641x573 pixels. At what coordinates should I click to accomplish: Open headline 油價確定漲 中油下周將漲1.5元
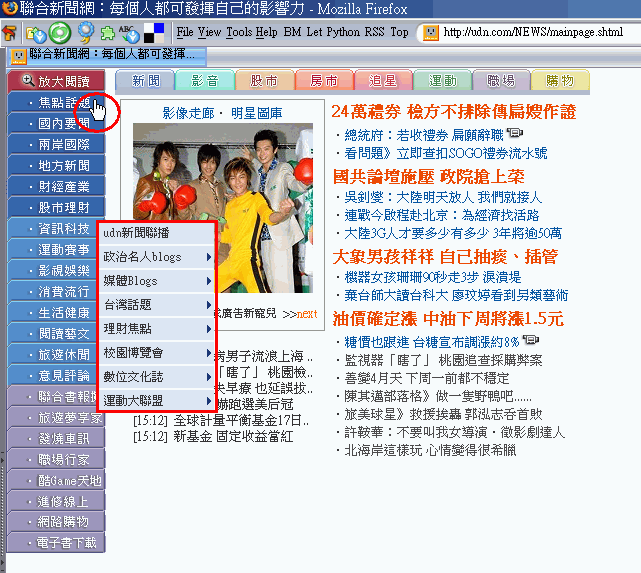coord(448,319)
